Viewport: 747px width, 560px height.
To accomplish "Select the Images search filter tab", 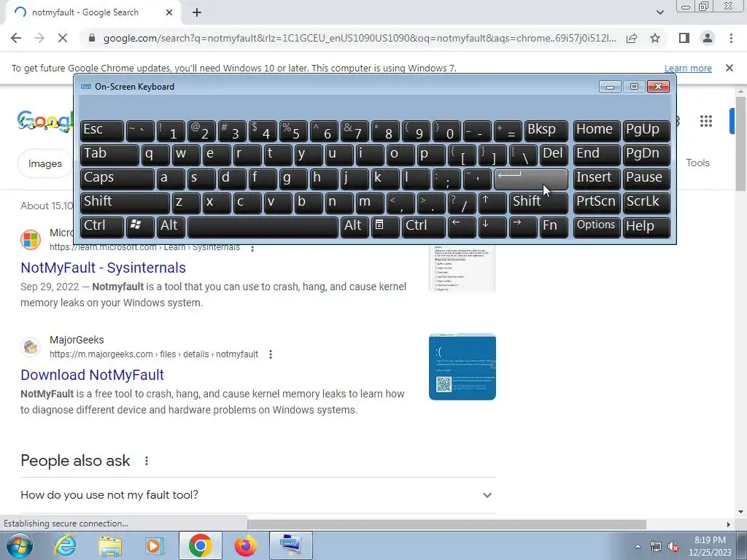I will click(x=44, y=164).
